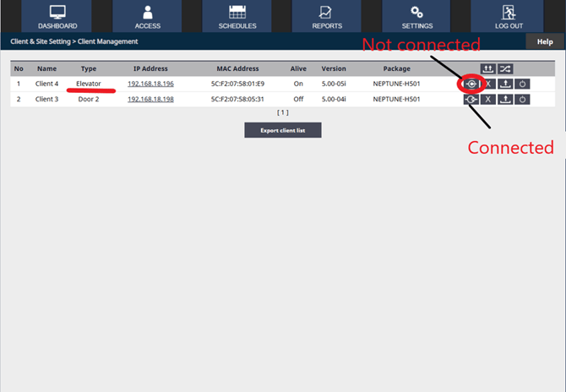Image resolution: width=566 pixels, height=392 pixels.
Task: Click page number 1 in pagination
Action: [283, 112]
